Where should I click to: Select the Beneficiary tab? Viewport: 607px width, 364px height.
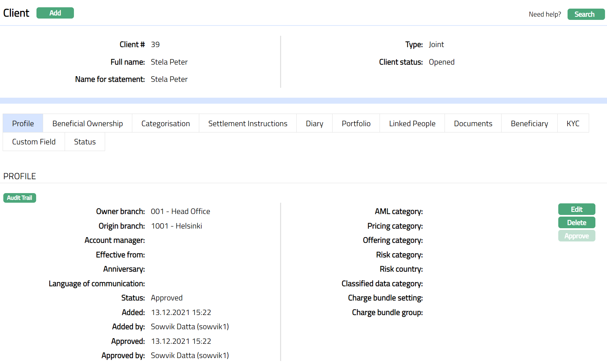tap(529, 124)
